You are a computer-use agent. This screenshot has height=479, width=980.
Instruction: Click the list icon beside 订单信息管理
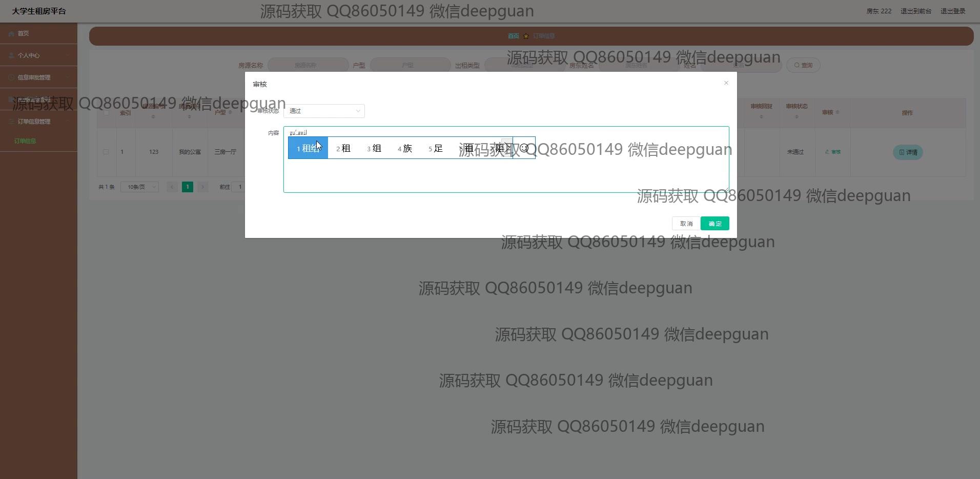point(11,122)
